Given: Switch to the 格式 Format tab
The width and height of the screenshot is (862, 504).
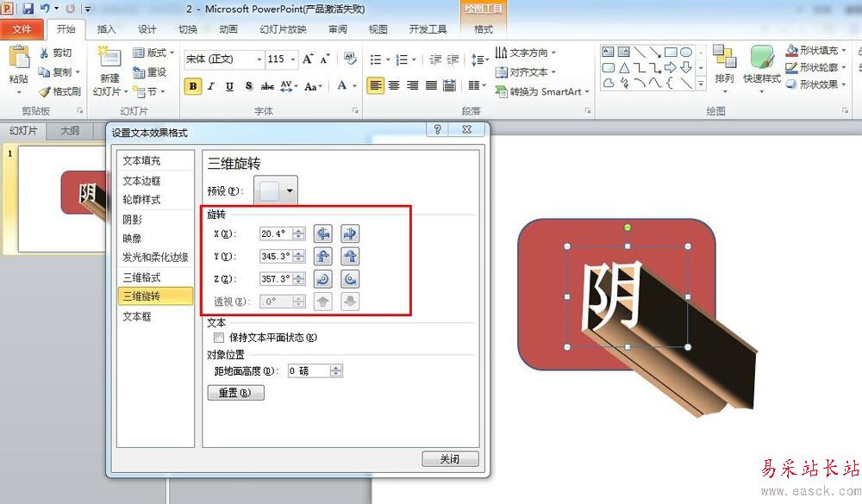Looking at the screenshot, I should tap(484, 29).
